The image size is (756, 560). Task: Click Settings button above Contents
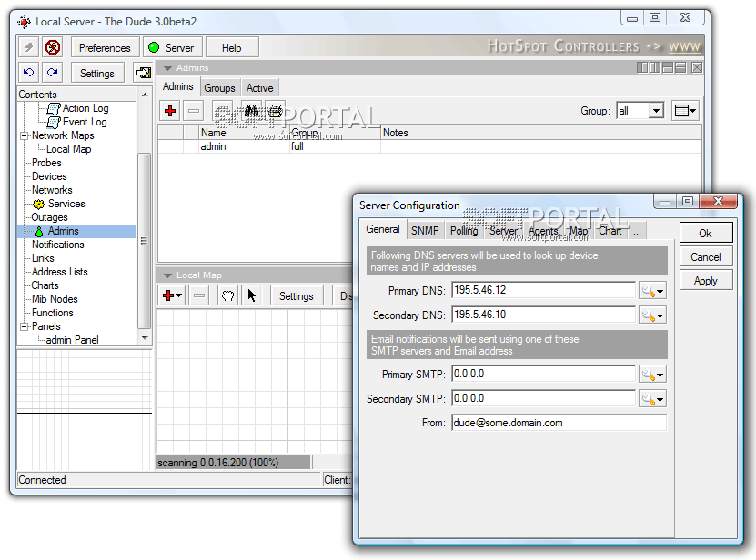click(x=97, y=74)
